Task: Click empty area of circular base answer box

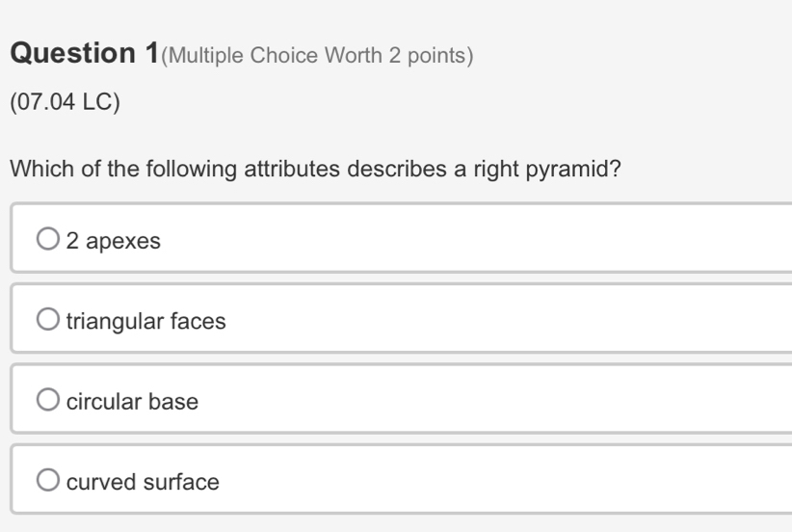Action: click(482, 400)
